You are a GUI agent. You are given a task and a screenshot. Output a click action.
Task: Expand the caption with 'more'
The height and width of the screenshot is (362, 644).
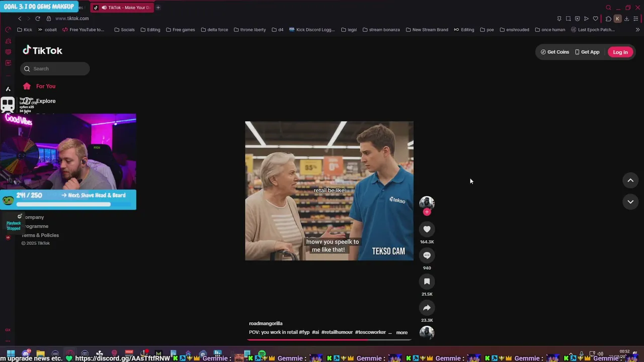(401, 332)
